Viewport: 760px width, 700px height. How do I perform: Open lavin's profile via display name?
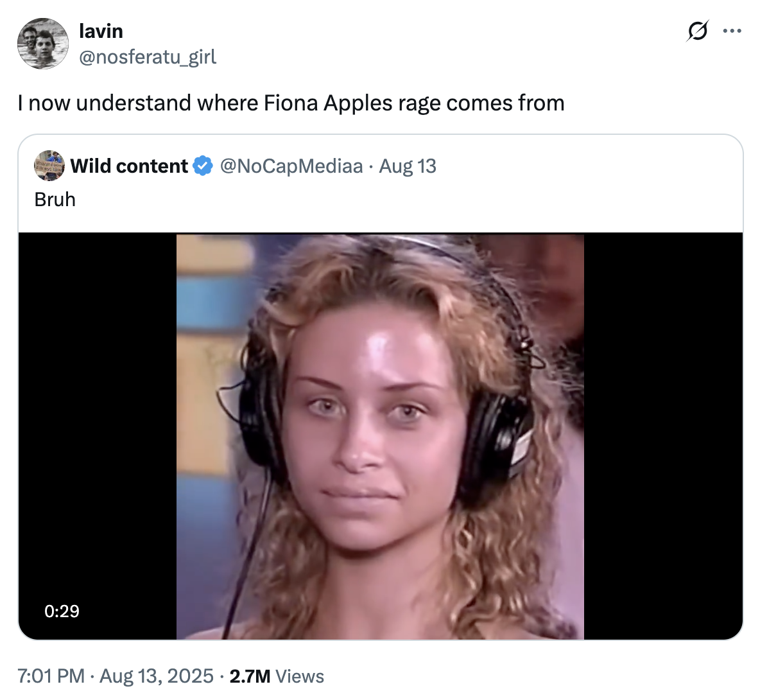pos(101,31)
